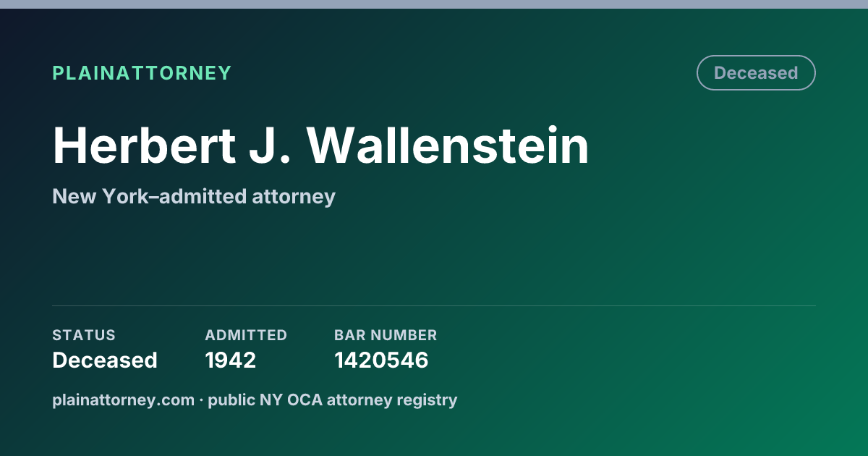Click the admission year 1942
Image resolution: width=868 pixels, height=456 pixels.
tap(231, 360)
